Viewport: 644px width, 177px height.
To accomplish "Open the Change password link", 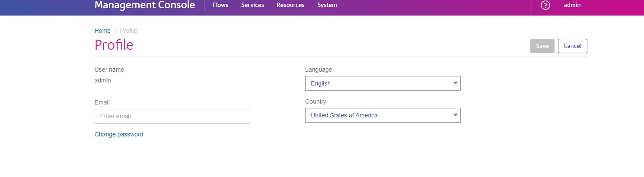I will (119, 134).
